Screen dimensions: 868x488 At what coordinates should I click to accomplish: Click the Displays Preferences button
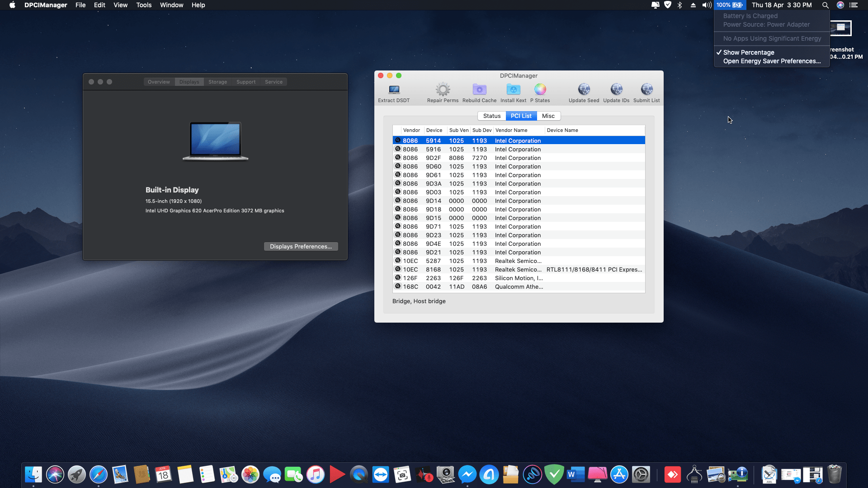pyautogui.click(x=301, y=247)
